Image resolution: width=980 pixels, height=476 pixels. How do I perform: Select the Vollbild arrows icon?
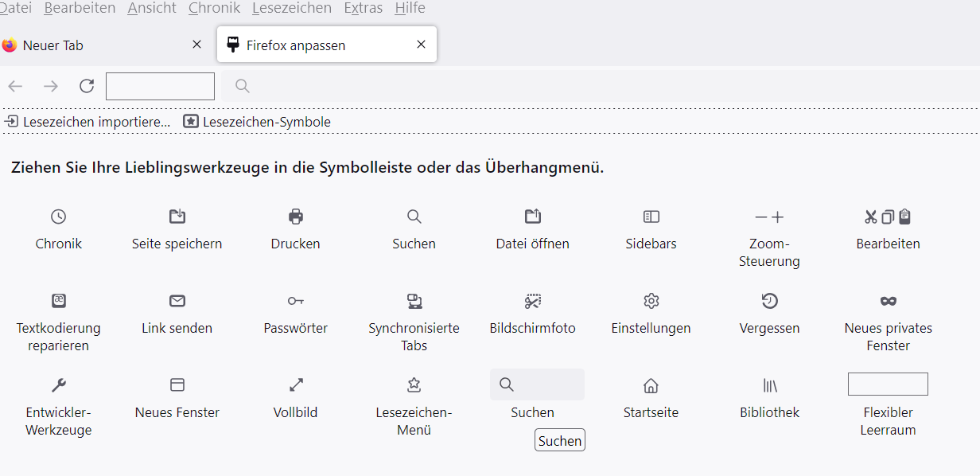click(x=296, y=385)
